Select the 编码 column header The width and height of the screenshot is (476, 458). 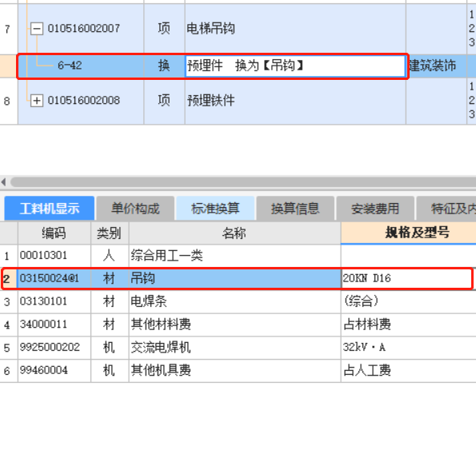[54, 233]
